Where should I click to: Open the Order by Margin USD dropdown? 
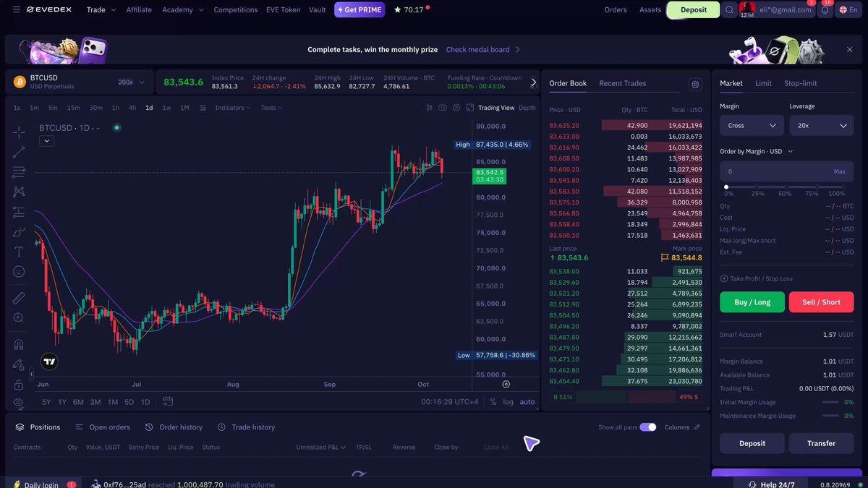point(756,151)
